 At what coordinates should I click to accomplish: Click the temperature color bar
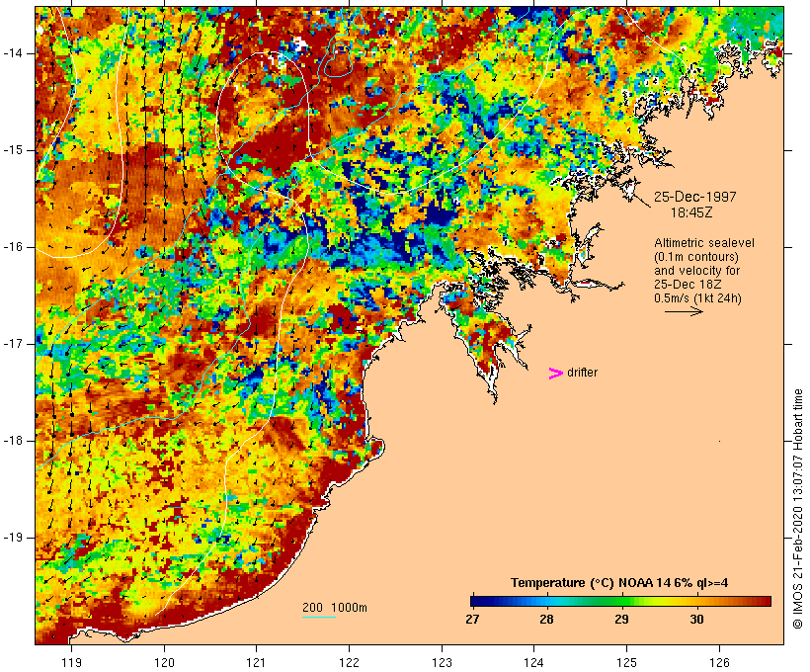coord(620,601)
